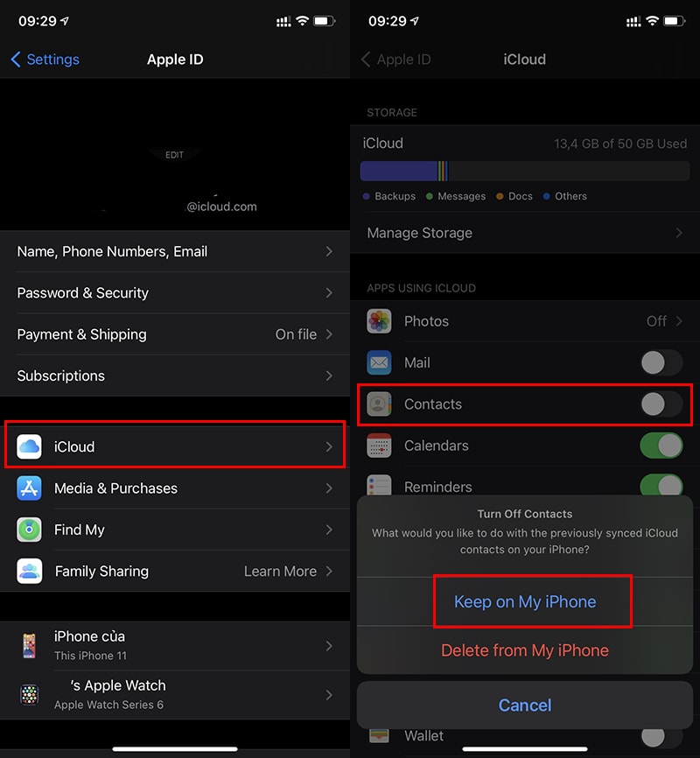700x758 pixels.
Task: Open Media & Purchases row chevron
Action: click(329, 488)
